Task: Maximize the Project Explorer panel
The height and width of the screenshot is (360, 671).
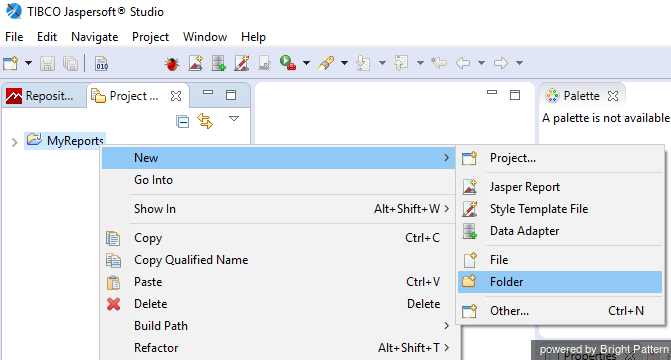Action: 231,95
